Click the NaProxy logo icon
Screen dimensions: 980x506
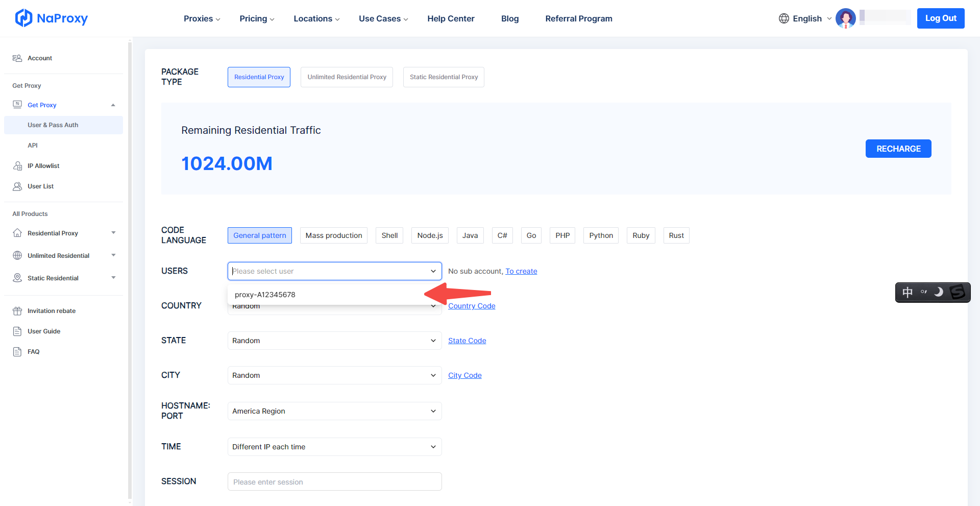[x=23, y=18]
